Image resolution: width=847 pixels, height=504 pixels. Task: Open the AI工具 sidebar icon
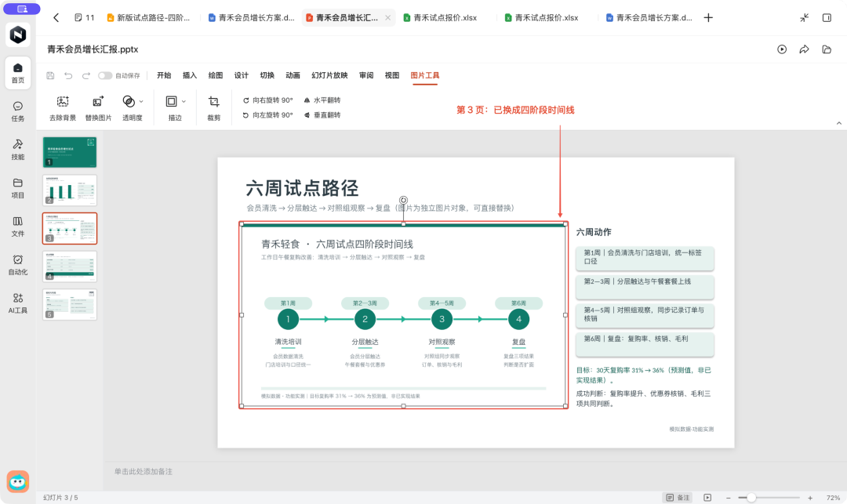(x=18, y=303)
